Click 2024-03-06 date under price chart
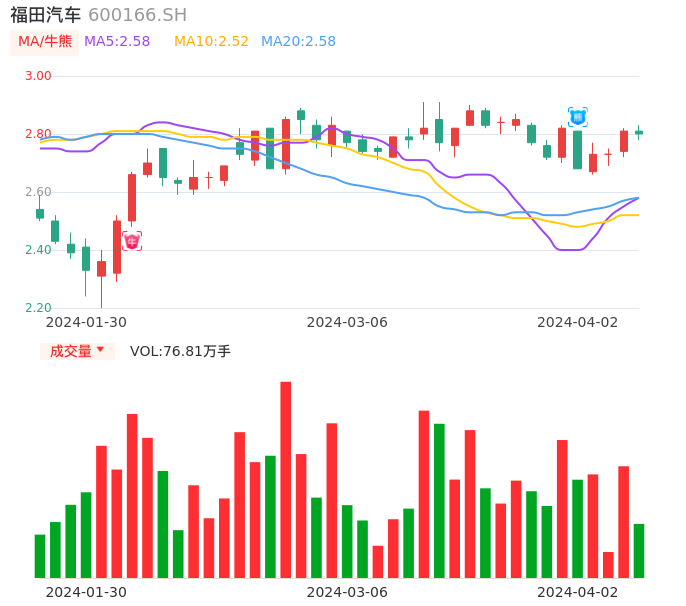Screen dimensions: 686x606 pos(347,322)
